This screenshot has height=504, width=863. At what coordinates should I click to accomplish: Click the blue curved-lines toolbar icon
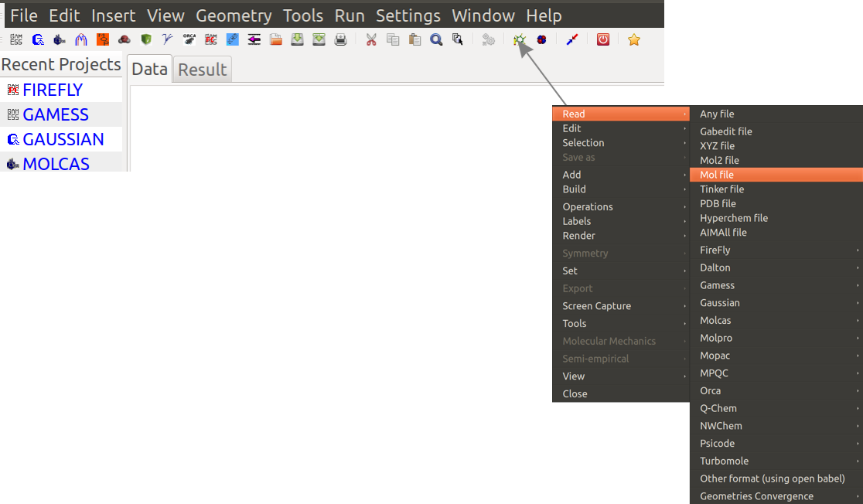[167, 39]
